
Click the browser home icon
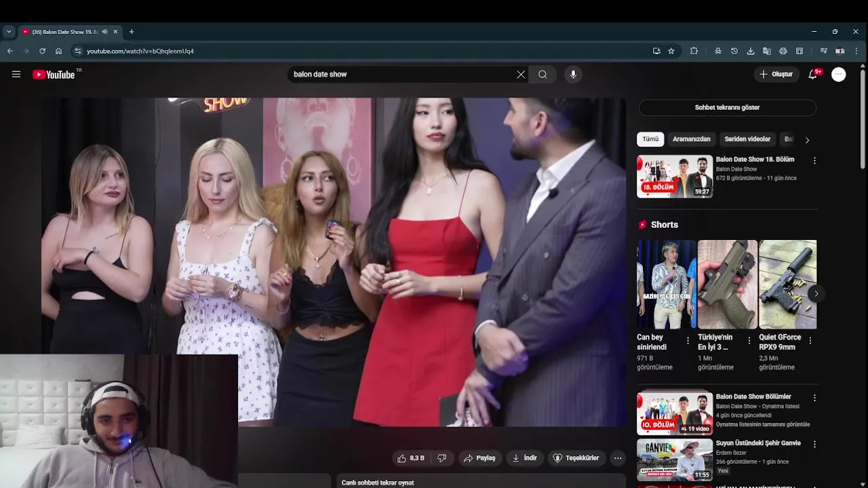click(59, 51)
